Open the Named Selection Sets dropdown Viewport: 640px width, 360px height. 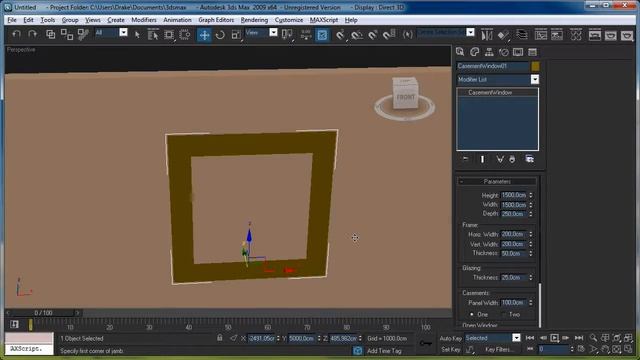pos(470,32)
